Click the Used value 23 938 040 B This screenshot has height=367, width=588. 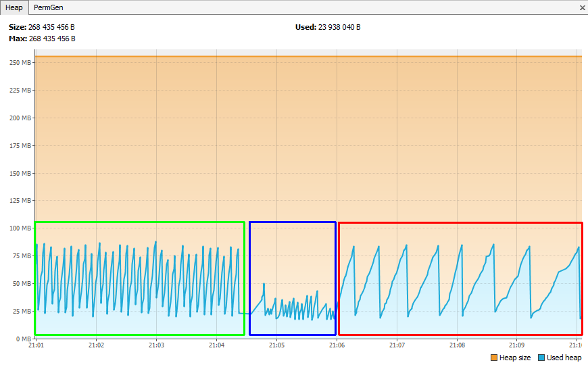tap(339, 27)
